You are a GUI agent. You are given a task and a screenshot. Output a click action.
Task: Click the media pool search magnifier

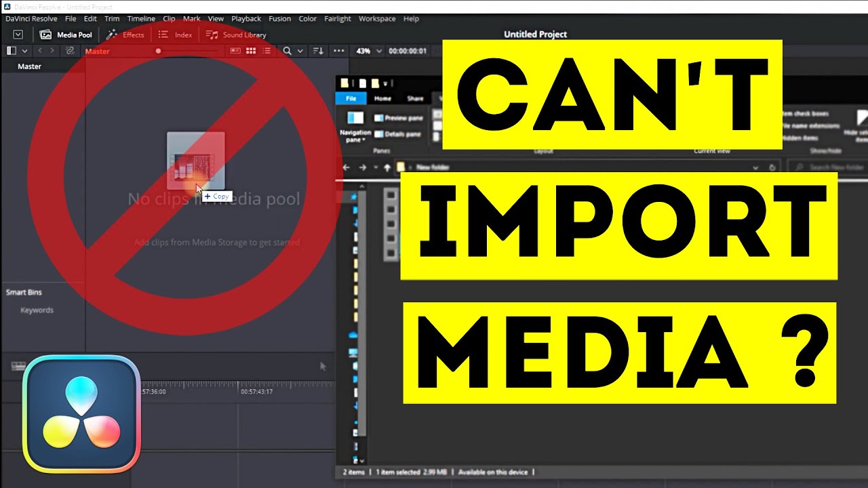tap(288, 51)
